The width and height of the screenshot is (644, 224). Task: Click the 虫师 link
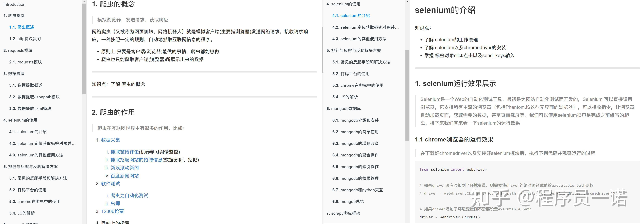pos(115,204)
